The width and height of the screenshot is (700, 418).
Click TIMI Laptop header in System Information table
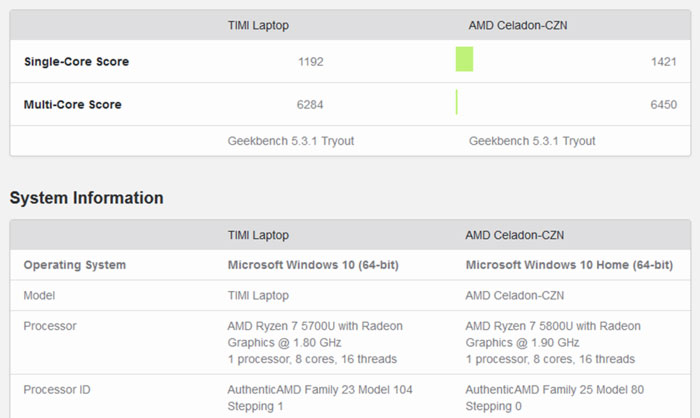tap(258, 235)
